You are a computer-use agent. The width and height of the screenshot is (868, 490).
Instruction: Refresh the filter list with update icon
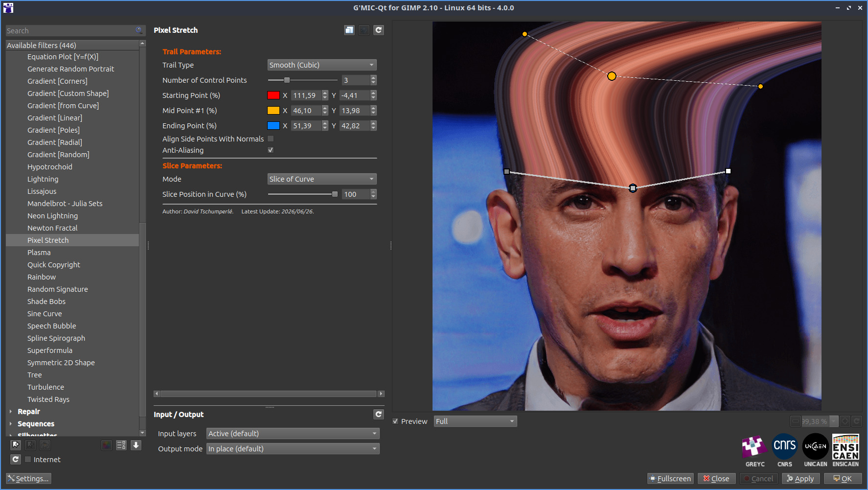pos(16,460)
